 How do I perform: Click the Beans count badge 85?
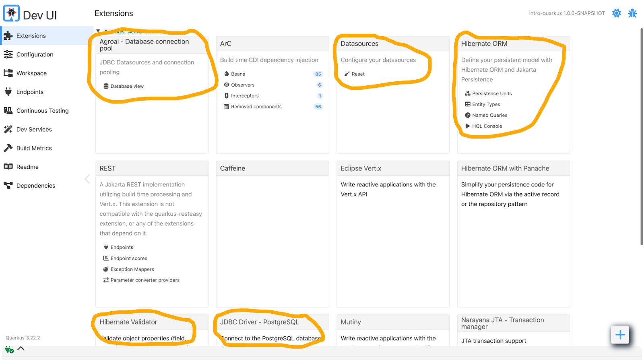[318, 74]
